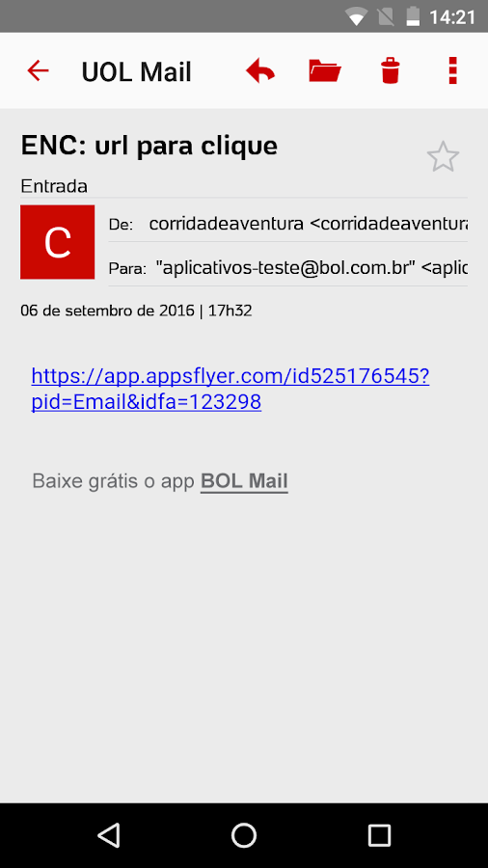Go to Android home screen
The image size is (488, 868).
click(x=244, y=835)
